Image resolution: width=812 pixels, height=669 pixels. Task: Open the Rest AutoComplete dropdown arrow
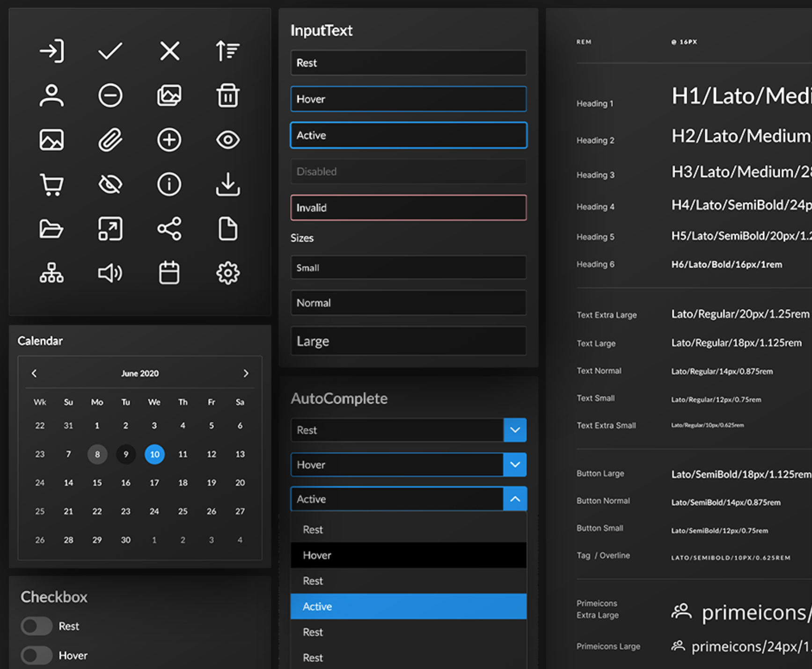point(515,430)
